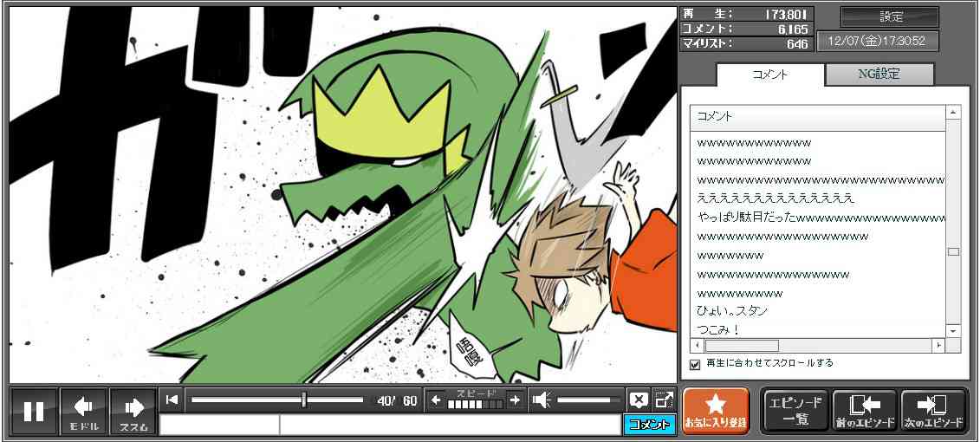This screenshot has width=980, height=442.
Task: Mute audio using the speaker icon
Action: [542, 400]
